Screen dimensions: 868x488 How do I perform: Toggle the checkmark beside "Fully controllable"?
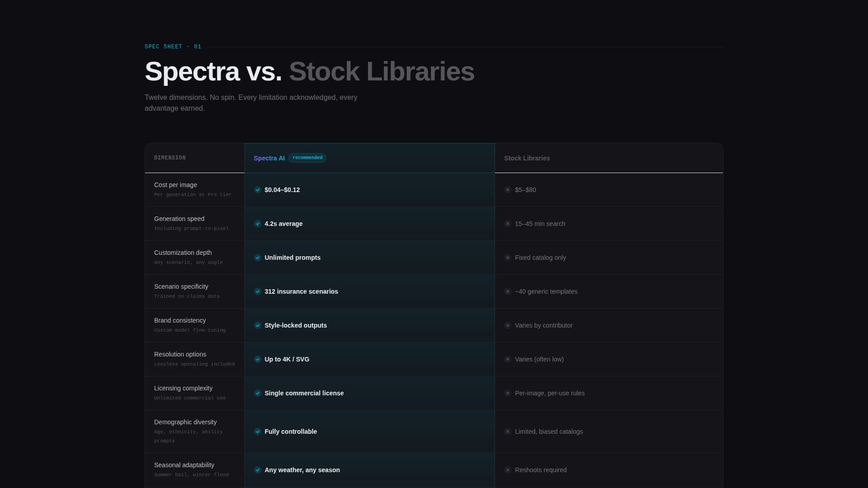[258, 432]
